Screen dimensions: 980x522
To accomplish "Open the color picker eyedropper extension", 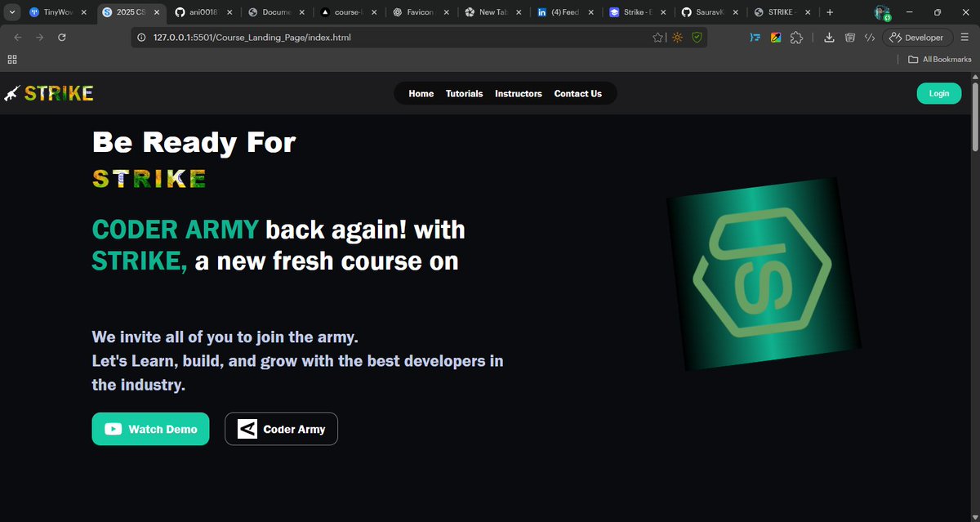I will coord(776,38).
